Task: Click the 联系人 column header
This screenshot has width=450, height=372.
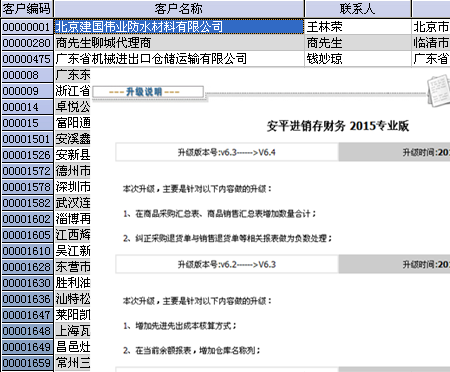Action: 358,9
